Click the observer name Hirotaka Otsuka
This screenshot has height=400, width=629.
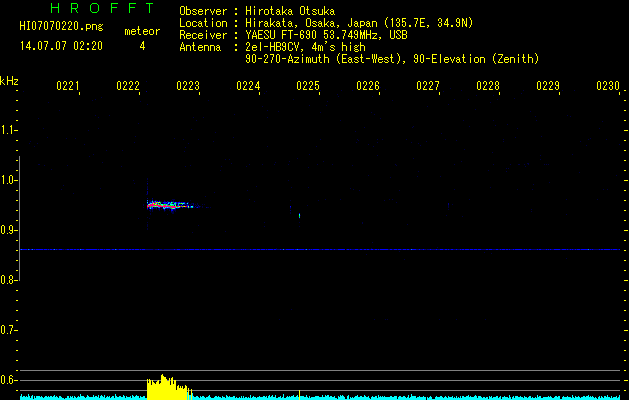coord(290,11)
